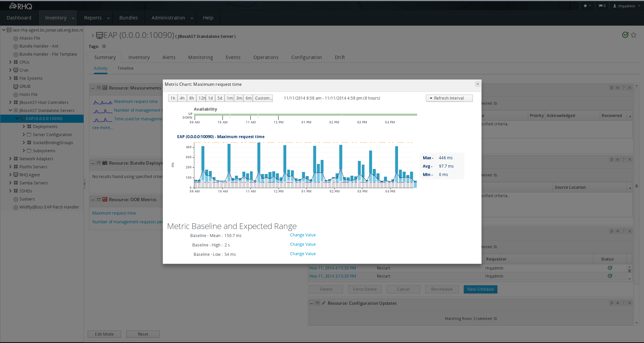644x343 pixels.
Task: Click the see more... link
Action: pos(103,128)
